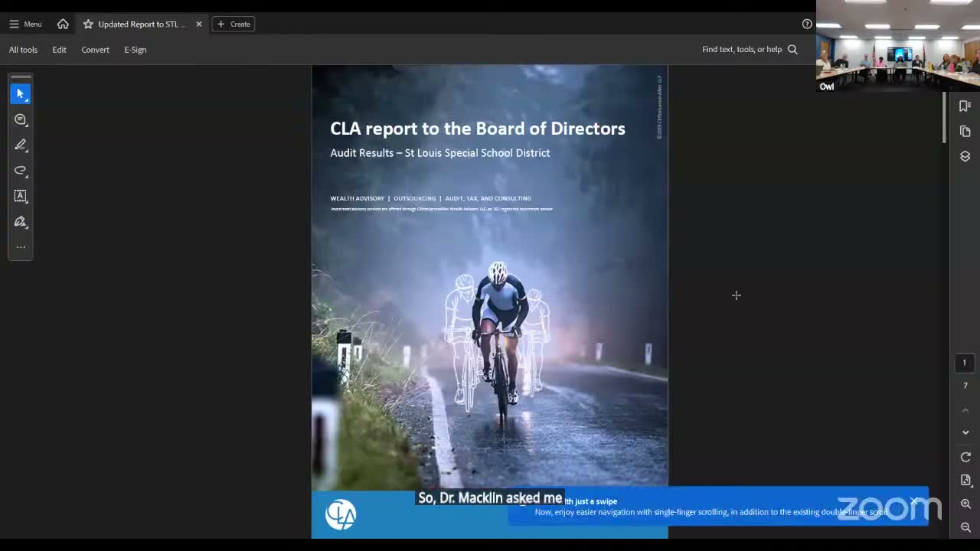Click the total page count 7
Viewport: 980px width, 551px height.
(x=965, y=386)
